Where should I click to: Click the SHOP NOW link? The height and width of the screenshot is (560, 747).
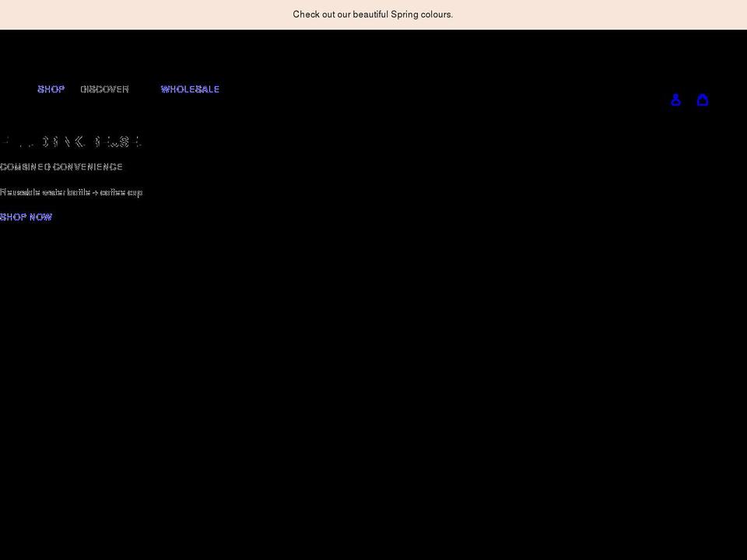pos(26,217)
